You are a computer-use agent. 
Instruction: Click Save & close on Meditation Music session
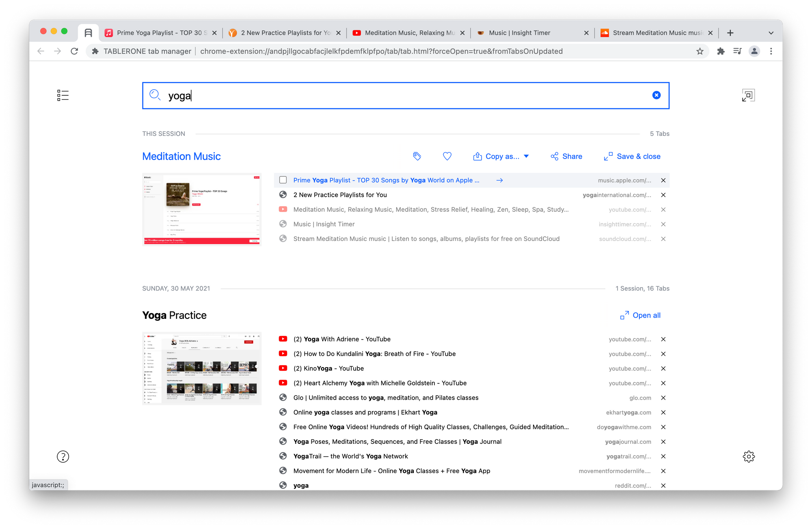pyautogui.click(x=631, y=156)
